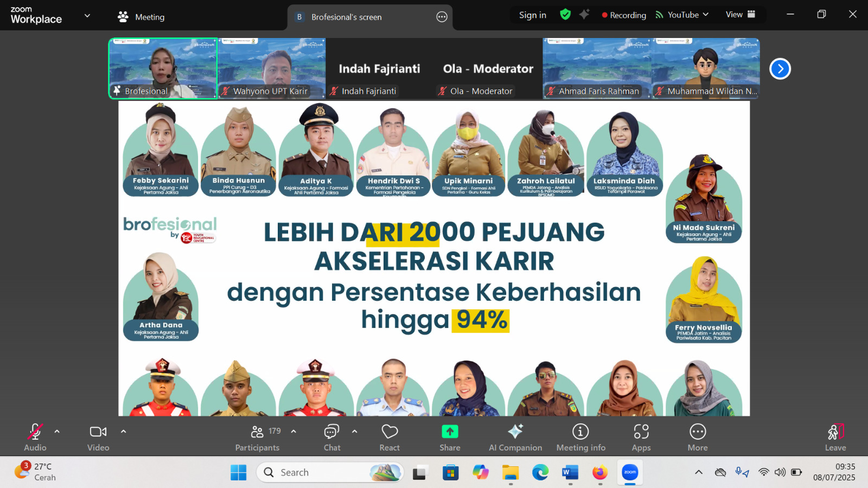The height and width of the screenshot is (488, 868).
Task: Open weather widget showing 27°C Cerah
Action: point(35,472)
